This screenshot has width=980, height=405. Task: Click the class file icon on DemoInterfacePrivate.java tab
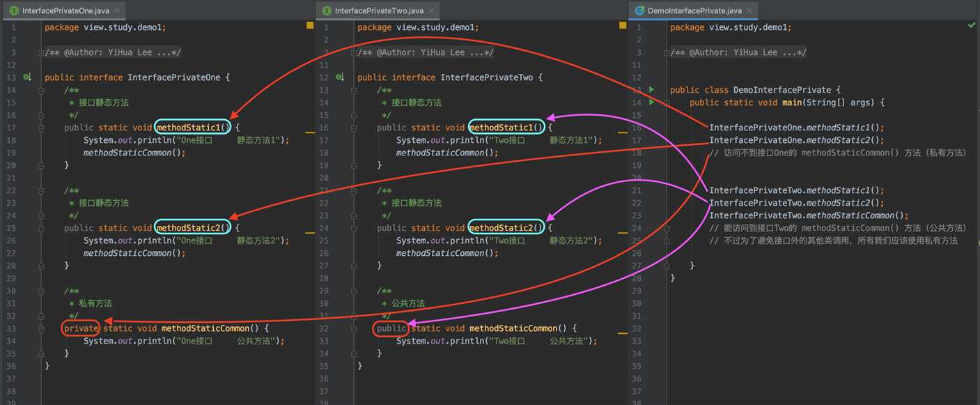point(639,11)
